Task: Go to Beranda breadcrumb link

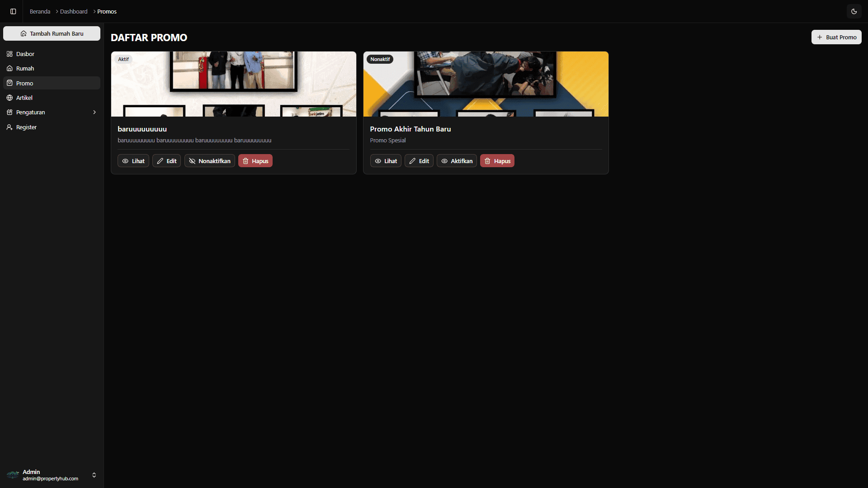Action: point(40,11)
